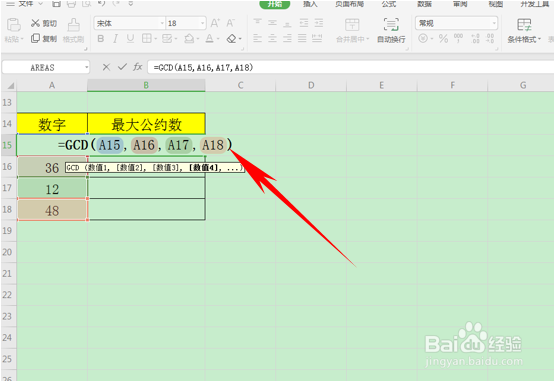Open the borders dropdown arrow
The width and height of the screenshot is (554, 381).
(155, 39)
